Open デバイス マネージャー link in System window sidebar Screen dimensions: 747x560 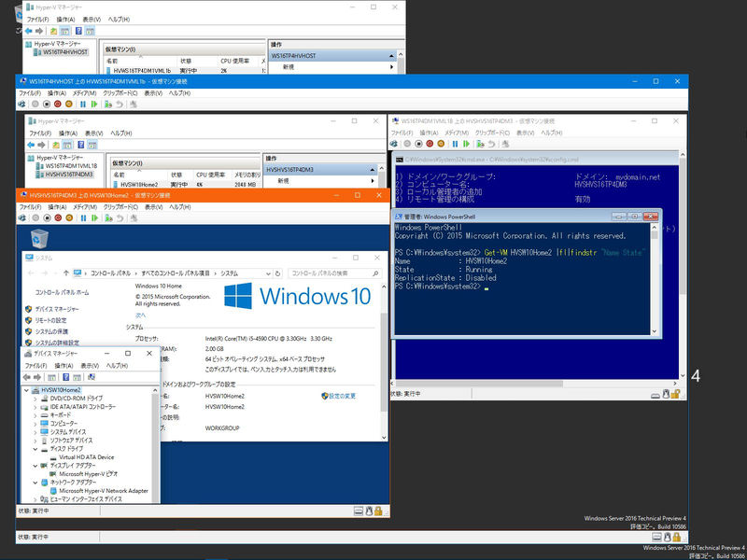[x=57, y=309]
